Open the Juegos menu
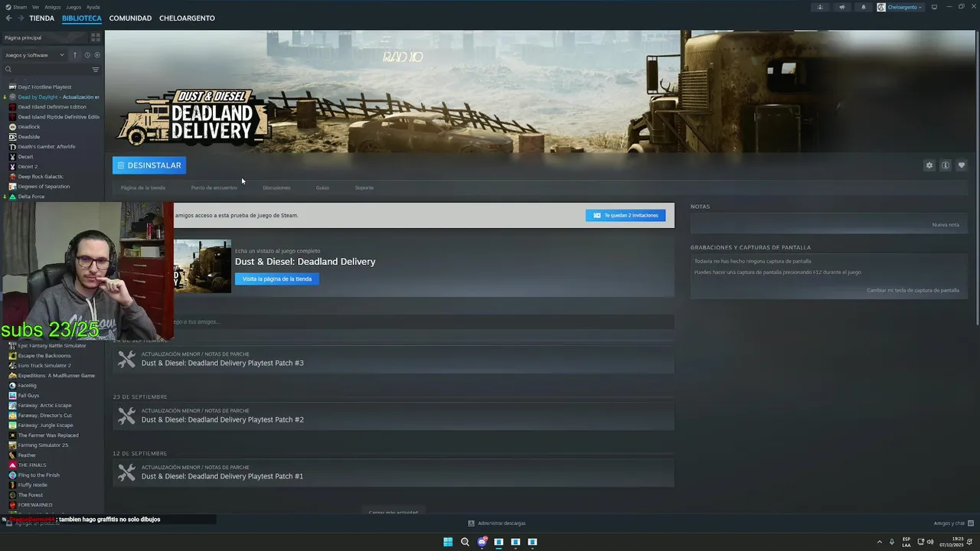 pyautogui.click(x=73, y=7)
